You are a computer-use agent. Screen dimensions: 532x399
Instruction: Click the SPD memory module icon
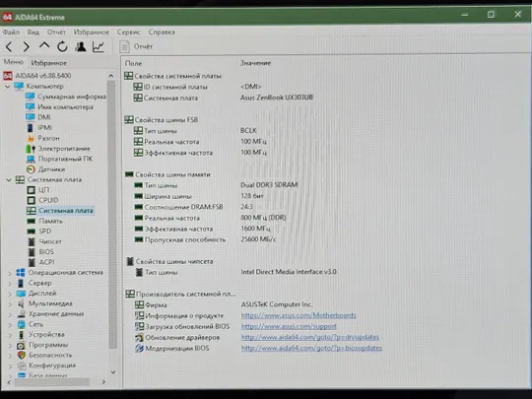[x=32, y=232]
